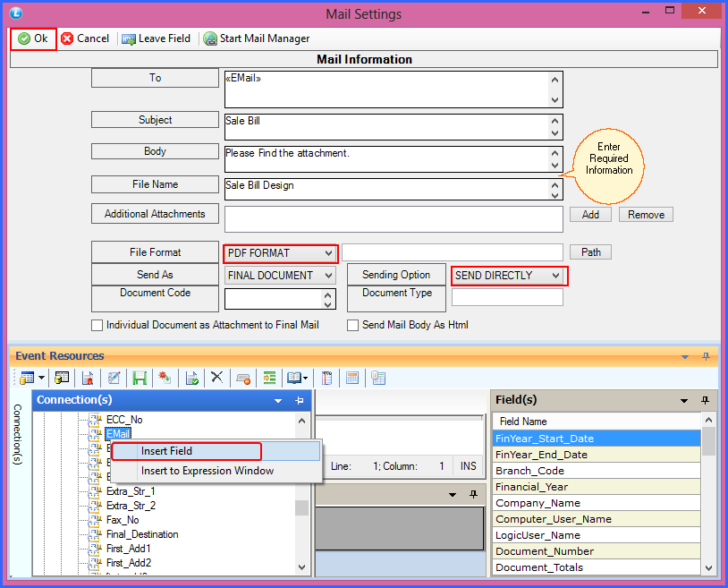Click the File Name label button

click(x=155, y=184)
